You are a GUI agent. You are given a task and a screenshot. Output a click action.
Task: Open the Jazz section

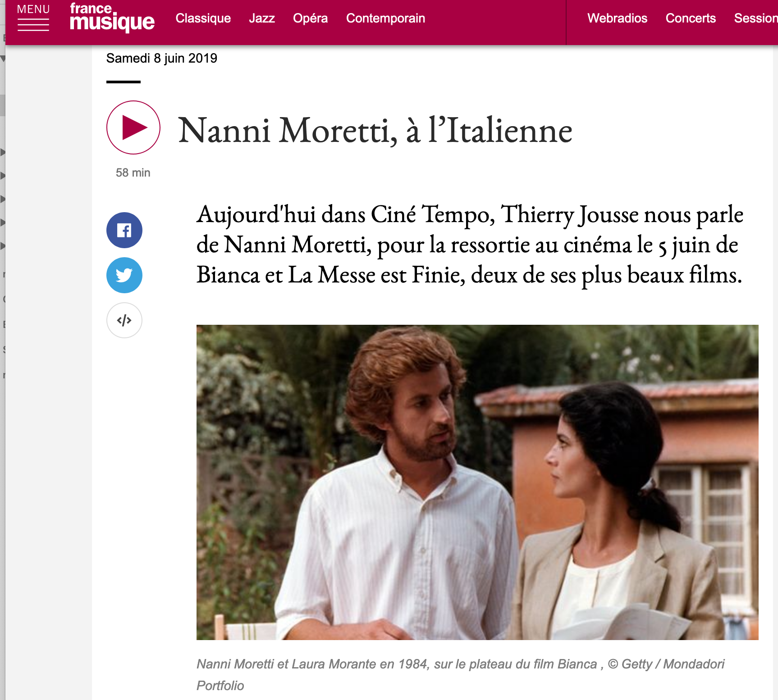(x=262, y=18)
